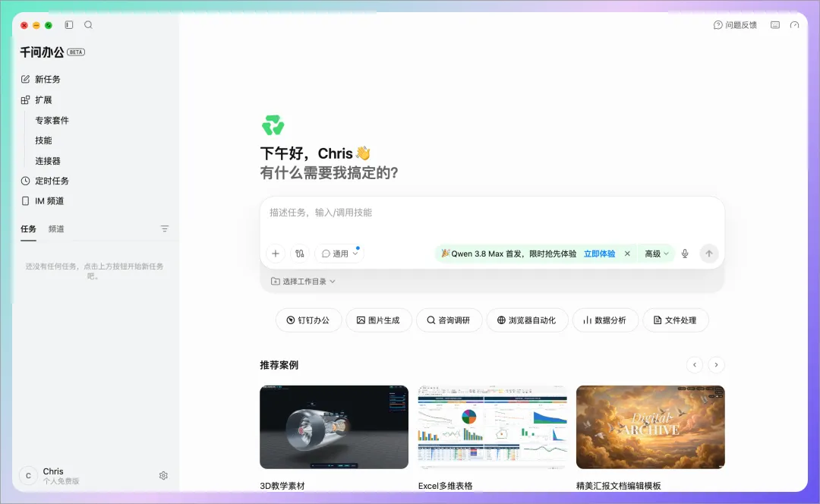Start a new task (新任务)

tap(41, 79)
